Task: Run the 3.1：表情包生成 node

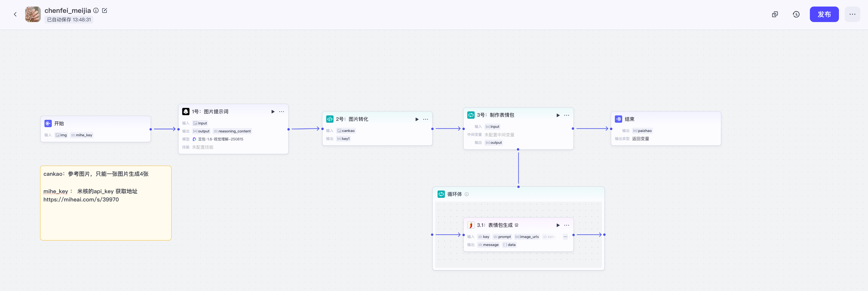Action: coord(558,225)
